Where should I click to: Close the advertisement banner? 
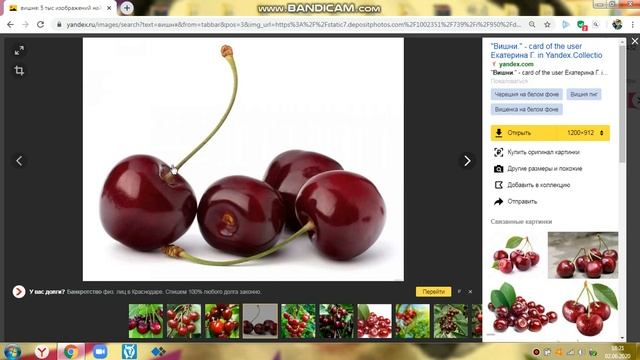(x=470, y=292)
